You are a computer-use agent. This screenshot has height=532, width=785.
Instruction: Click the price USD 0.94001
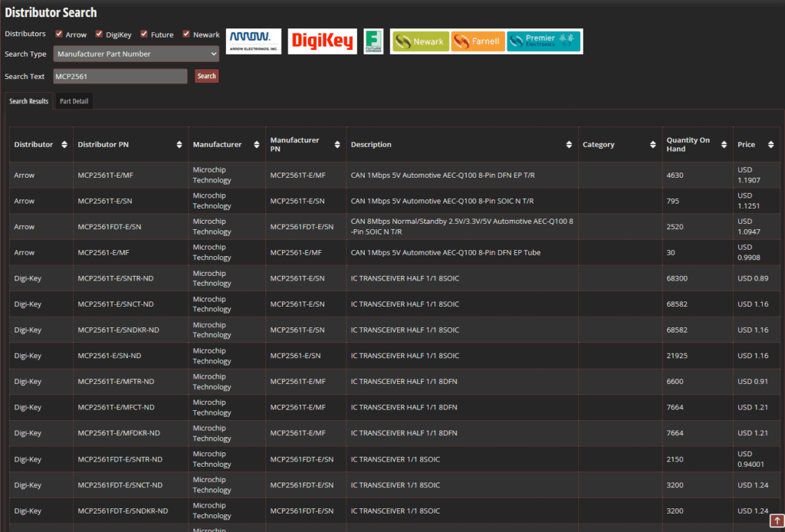(x=751, y=459)
